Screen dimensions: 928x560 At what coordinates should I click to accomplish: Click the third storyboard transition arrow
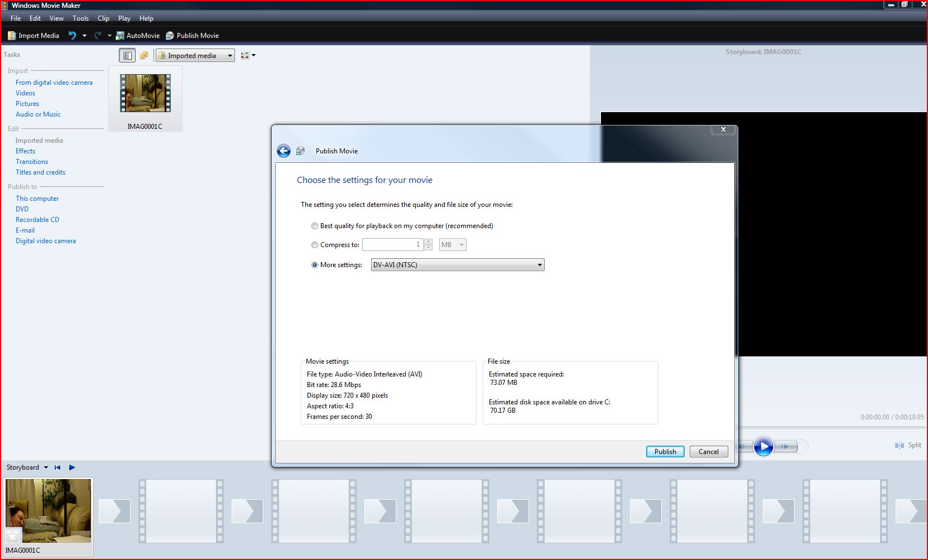[x=380, y=511]
